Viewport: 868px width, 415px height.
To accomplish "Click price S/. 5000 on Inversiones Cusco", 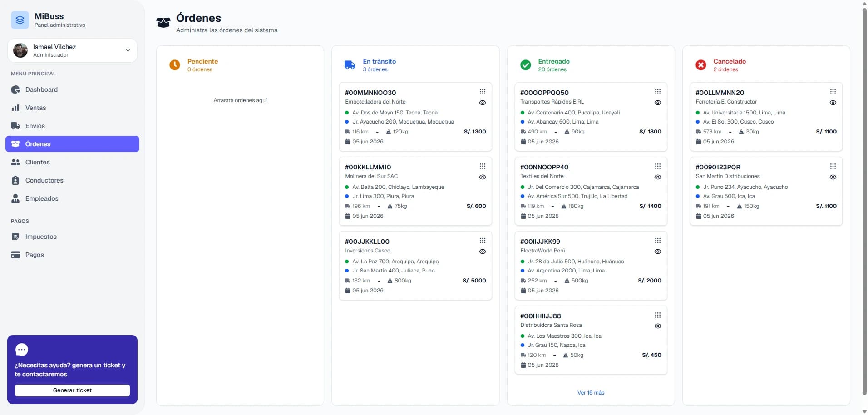I will point(474,281).
